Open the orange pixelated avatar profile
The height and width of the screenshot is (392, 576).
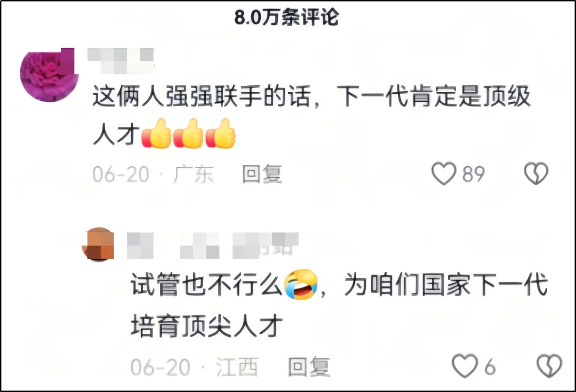point(98,244)
